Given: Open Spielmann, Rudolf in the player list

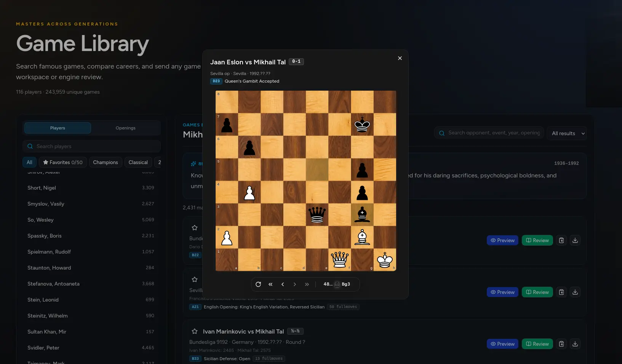Looking at the screenshot, I should coord(91,252).
